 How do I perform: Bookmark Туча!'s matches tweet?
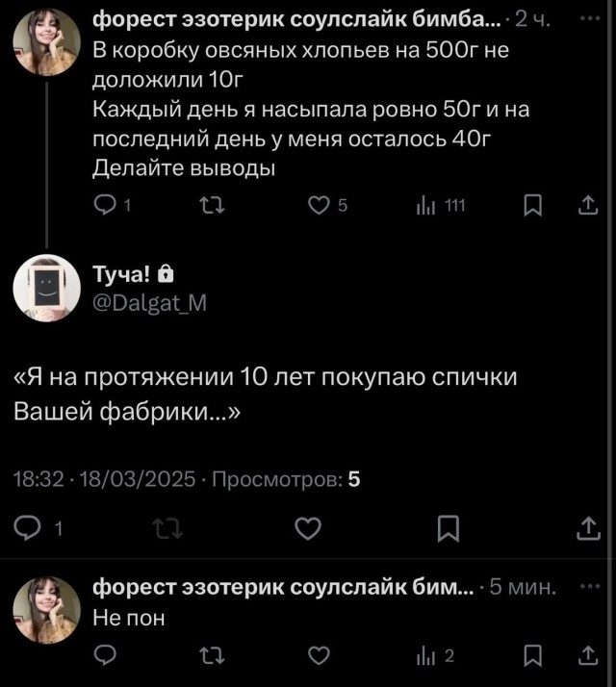click(x=448, y=527)
